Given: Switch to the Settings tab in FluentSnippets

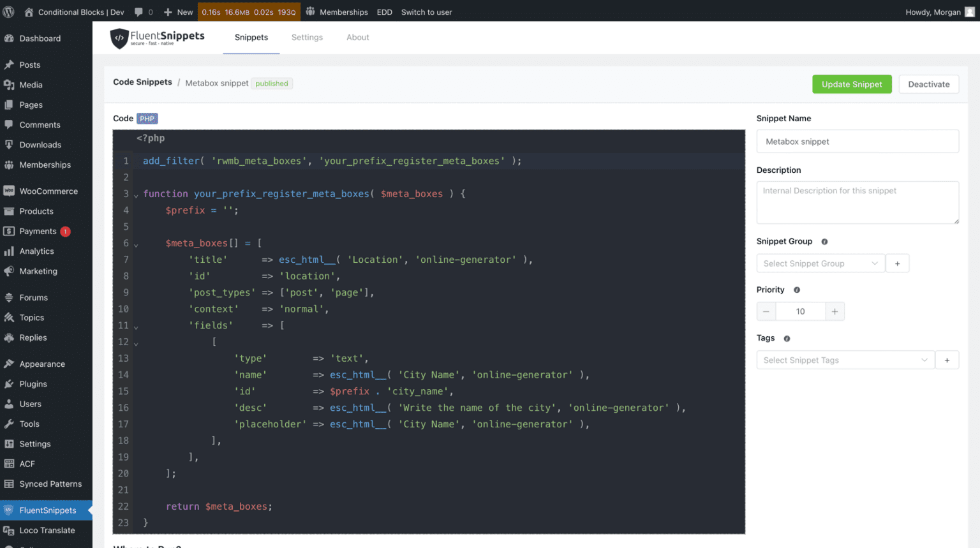Looking at the screenshot, I should [307, 37].
